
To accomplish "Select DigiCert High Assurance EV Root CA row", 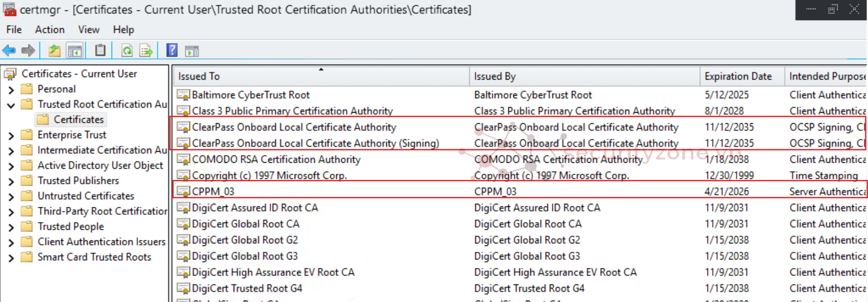I will point(520,272).
